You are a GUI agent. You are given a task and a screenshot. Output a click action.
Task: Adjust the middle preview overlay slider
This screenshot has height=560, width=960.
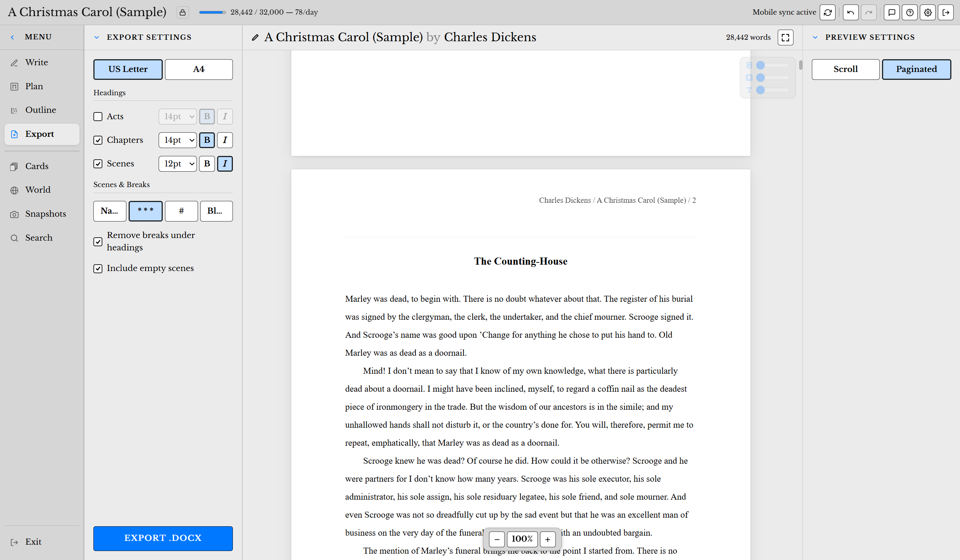pos(772,78)
